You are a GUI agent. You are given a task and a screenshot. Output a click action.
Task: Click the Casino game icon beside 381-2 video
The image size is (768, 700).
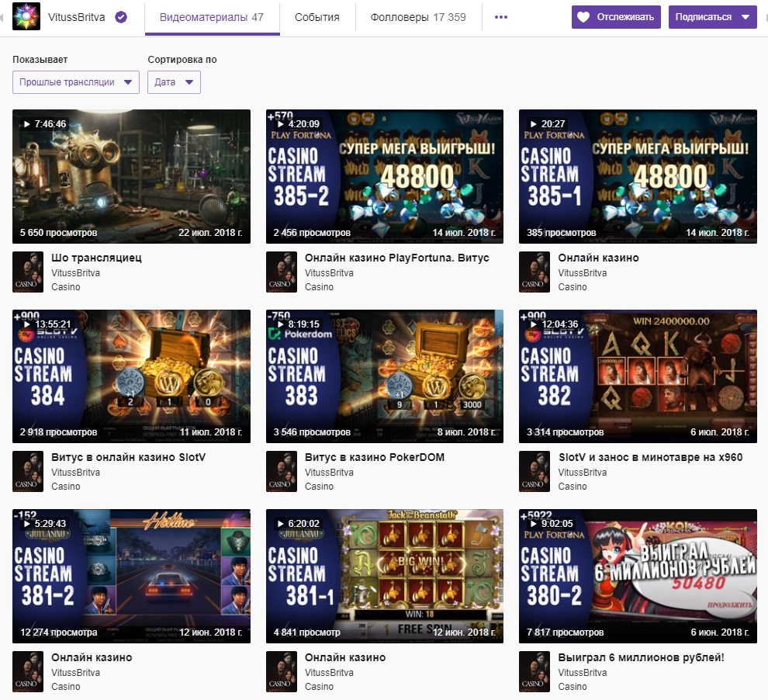[28, 671]
